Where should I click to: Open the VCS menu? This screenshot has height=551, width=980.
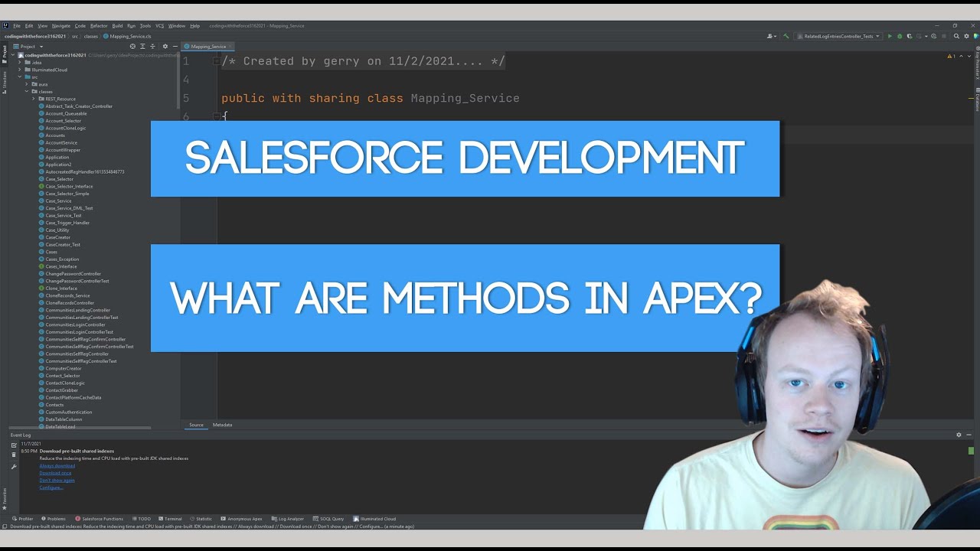[x=160, y=26]
